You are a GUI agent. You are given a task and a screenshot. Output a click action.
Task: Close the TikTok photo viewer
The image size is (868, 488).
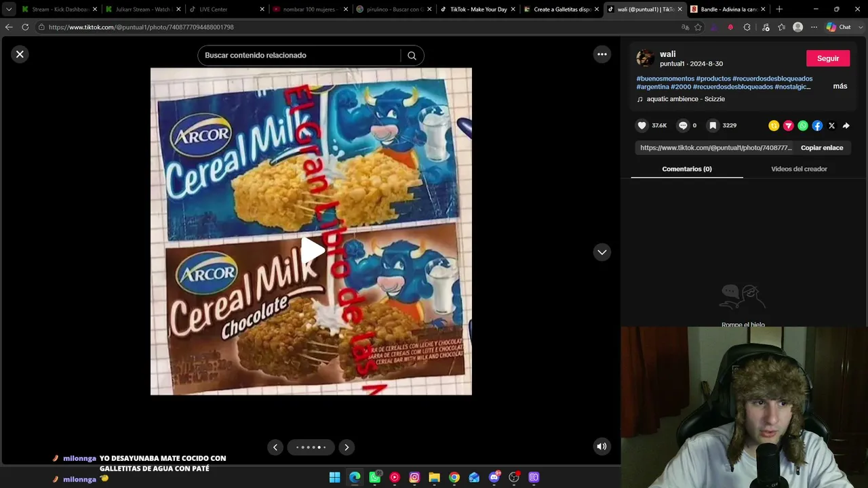click(20, 54)
